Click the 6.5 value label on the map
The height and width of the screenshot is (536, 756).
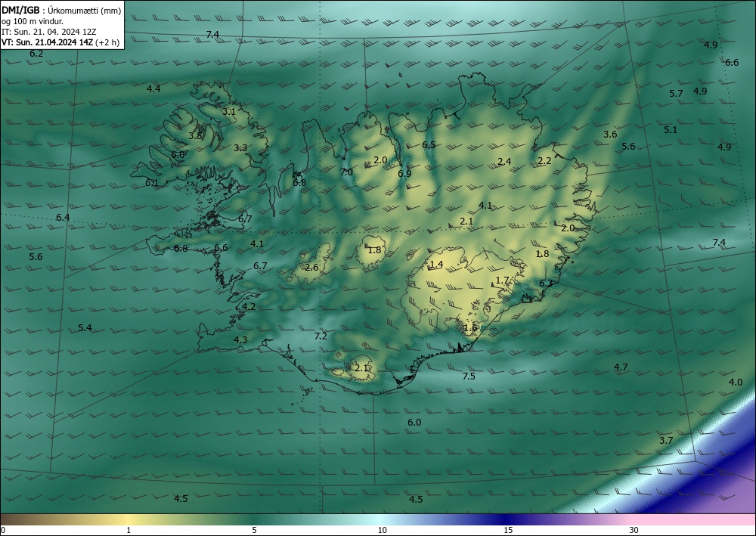[429, 145]
